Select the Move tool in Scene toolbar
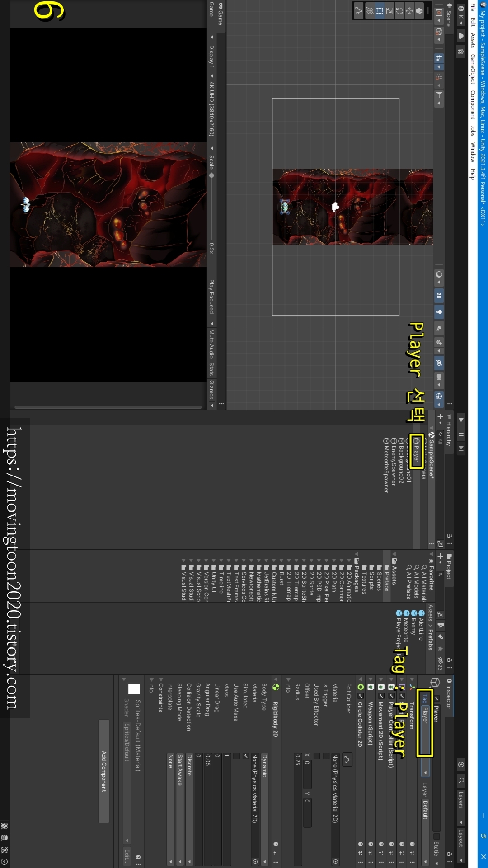Viewport: 488px width, 868px height. (x=409, y=11)
